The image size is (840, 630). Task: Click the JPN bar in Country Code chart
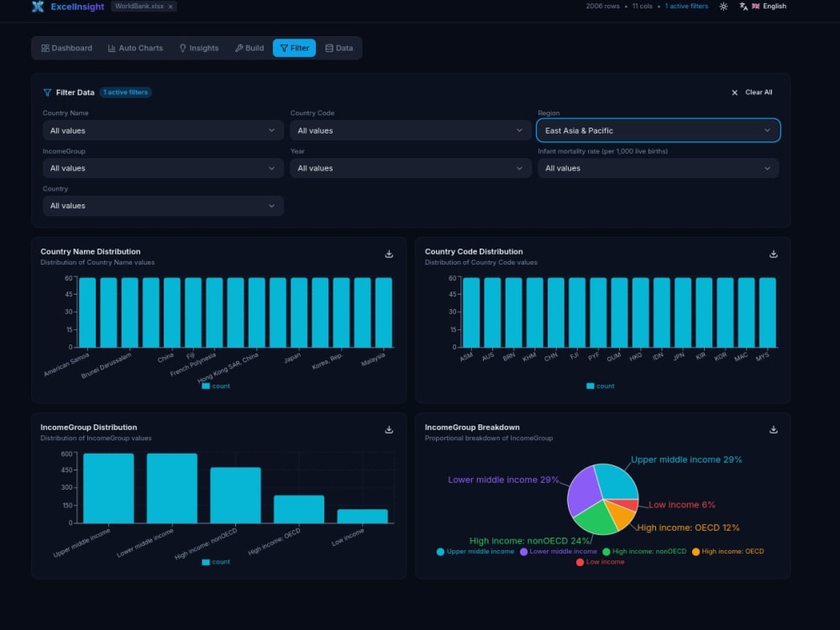click(x=683, y=312)
